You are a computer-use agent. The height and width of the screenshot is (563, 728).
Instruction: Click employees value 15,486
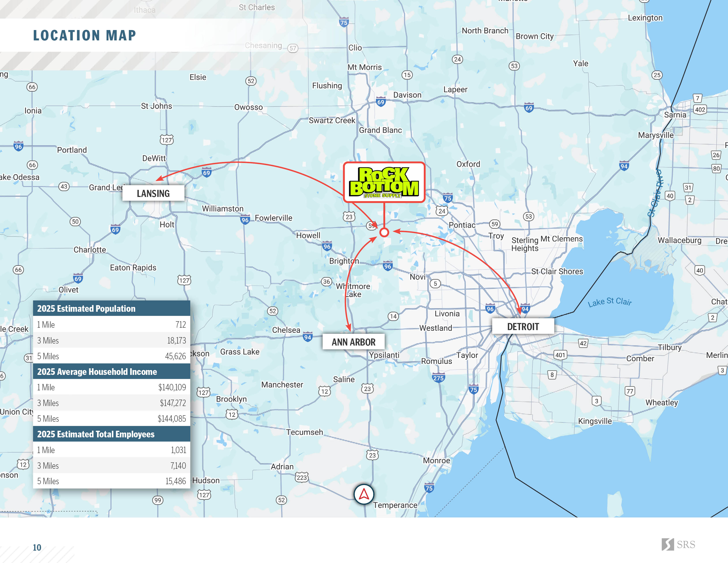pyautogui.click(x=176, y=481)
